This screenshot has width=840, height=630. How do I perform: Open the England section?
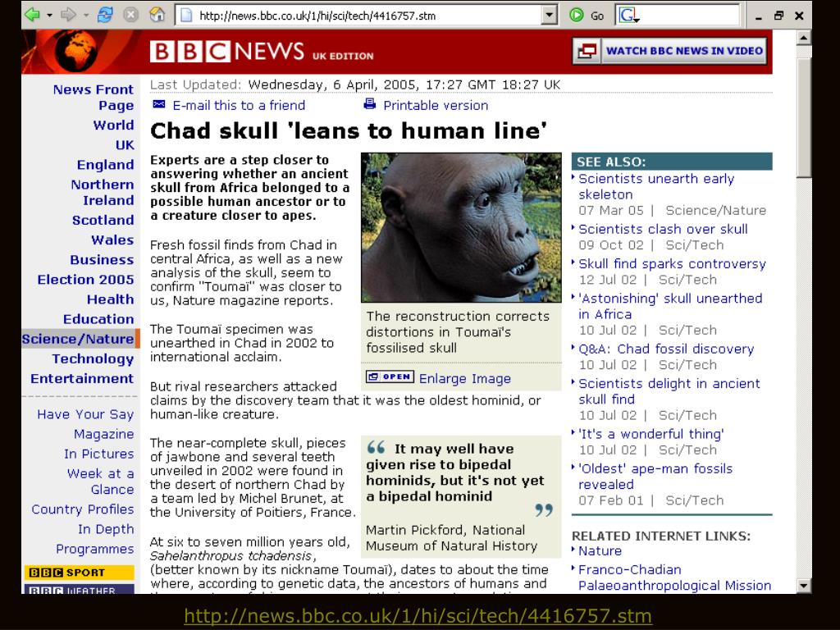(x=106, y=165)
